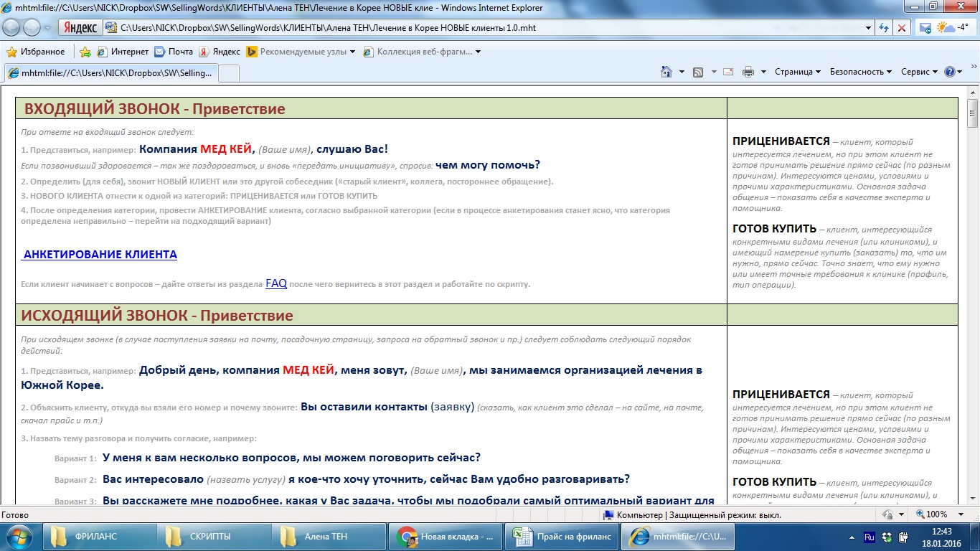Click the first ПРИЦЕНИВАЕТСЯ definition in sidebar
Image resolution: width=980 pixels, height=551 pixels.
[842, 174]
